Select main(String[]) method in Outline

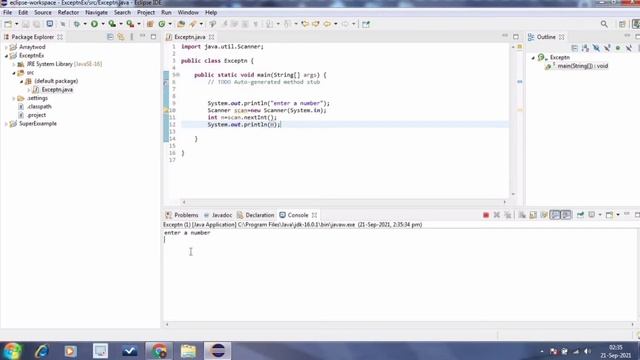click(x=582, y=66)
